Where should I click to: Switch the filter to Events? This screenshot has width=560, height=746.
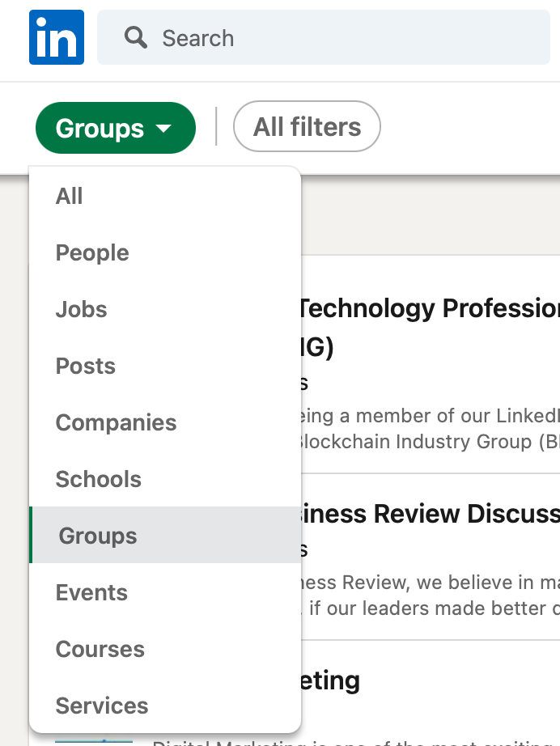91,592
